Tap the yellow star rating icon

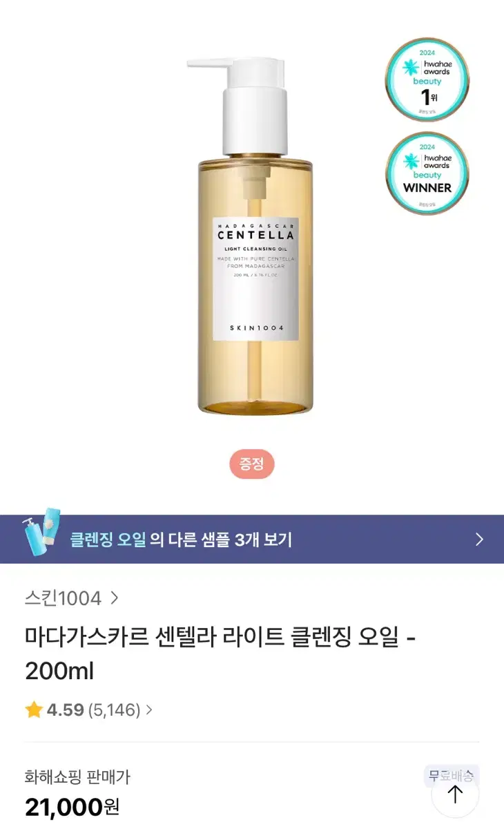pos(34,709)
